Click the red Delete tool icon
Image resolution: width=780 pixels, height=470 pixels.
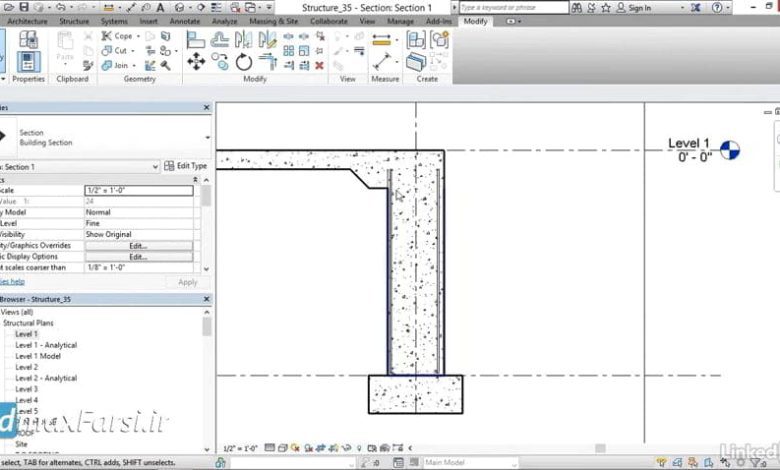[x=319, y=65]
